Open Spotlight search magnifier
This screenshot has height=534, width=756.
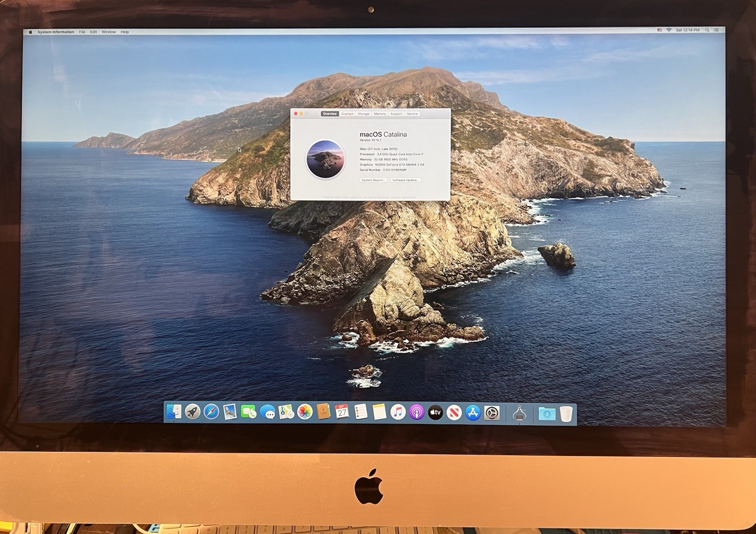pyautogui.click(x=707, y=30)
